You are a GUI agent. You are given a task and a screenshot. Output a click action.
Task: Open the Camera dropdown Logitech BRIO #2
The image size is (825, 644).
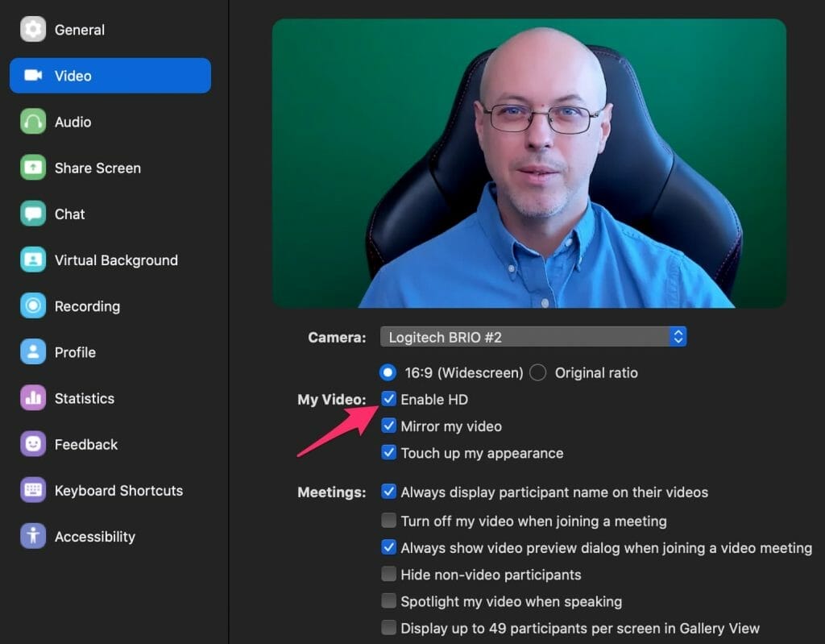point(533,337)
